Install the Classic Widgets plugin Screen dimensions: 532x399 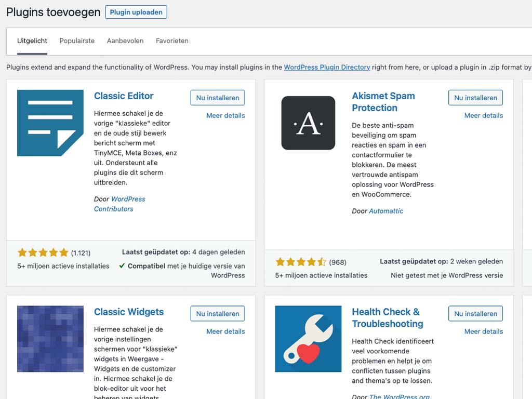pyautogui.click(x=217, y=313)
